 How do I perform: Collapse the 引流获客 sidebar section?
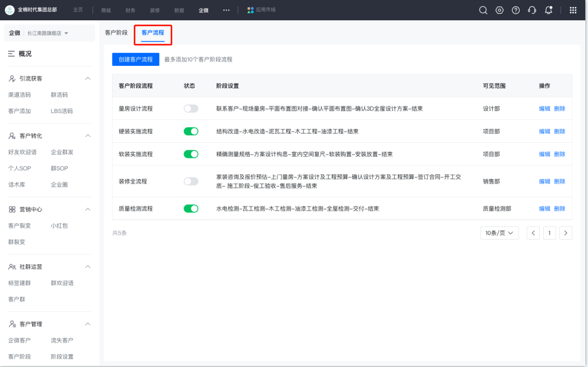coord(88,78)
